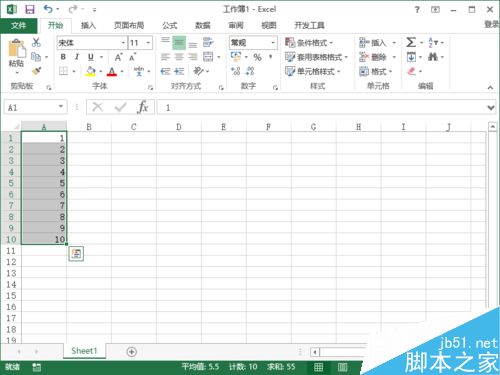The width and height of the screenshot is (500, 375).
Task: Toggle bold formatting
Action: click(63, 57)
